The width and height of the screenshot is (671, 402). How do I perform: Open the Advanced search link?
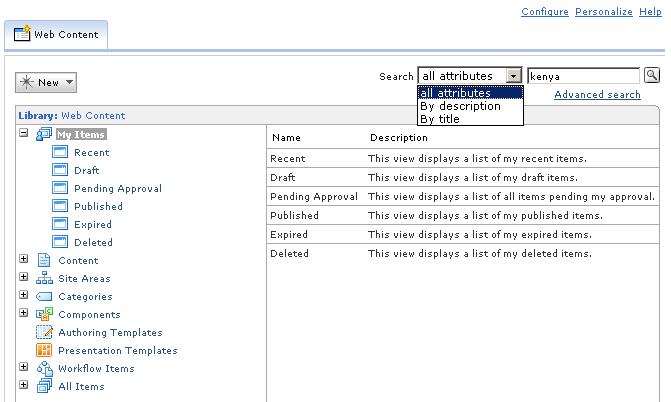[x=597, y=95]
